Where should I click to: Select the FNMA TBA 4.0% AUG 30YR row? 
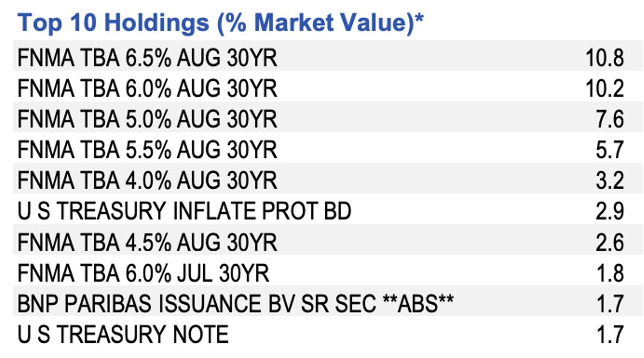[147, 181]
